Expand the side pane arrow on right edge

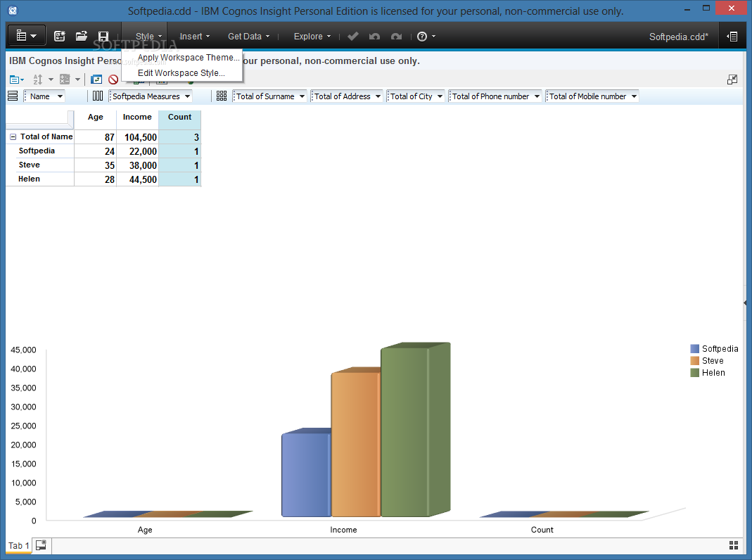tap(745, 303)
